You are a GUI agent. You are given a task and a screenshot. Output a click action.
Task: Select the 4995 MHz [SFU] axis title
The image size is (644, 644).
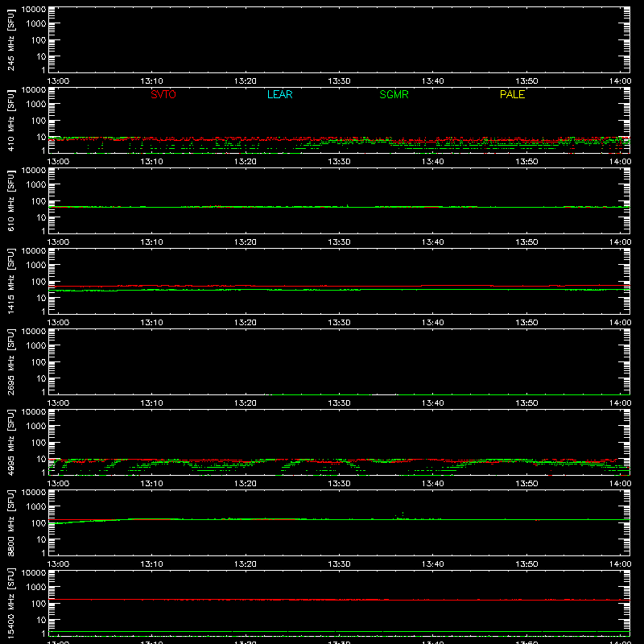coord(10,442)
